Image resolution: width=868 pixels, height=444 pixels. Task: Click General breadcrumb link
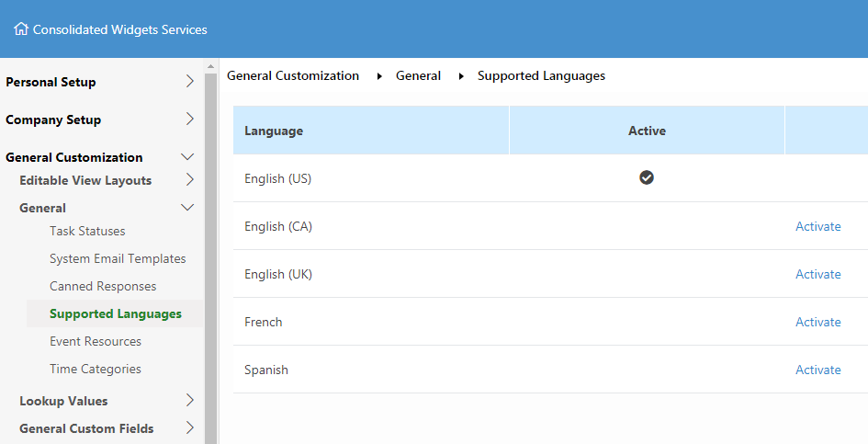click(x=418, y=76)
